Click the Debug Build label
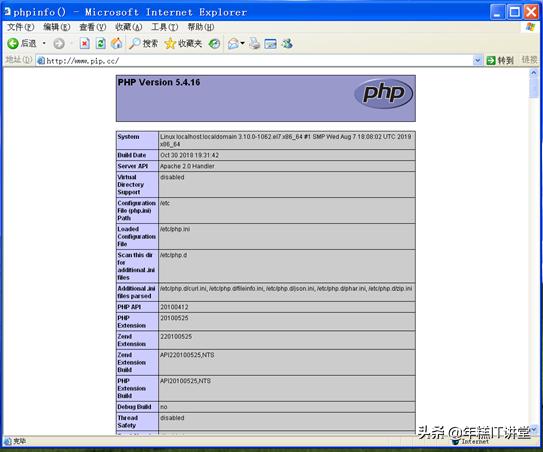The height and width of the screenshot is (452, 543). click(134, 407)
